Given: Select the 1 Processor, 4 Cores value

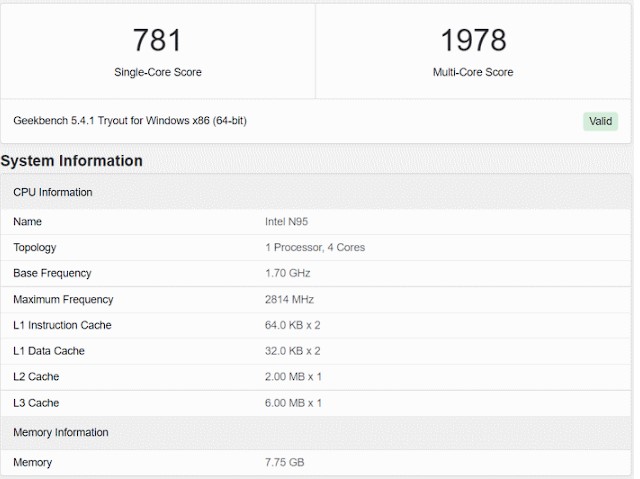Looking at the screenshot, I should tap(315, 247).
